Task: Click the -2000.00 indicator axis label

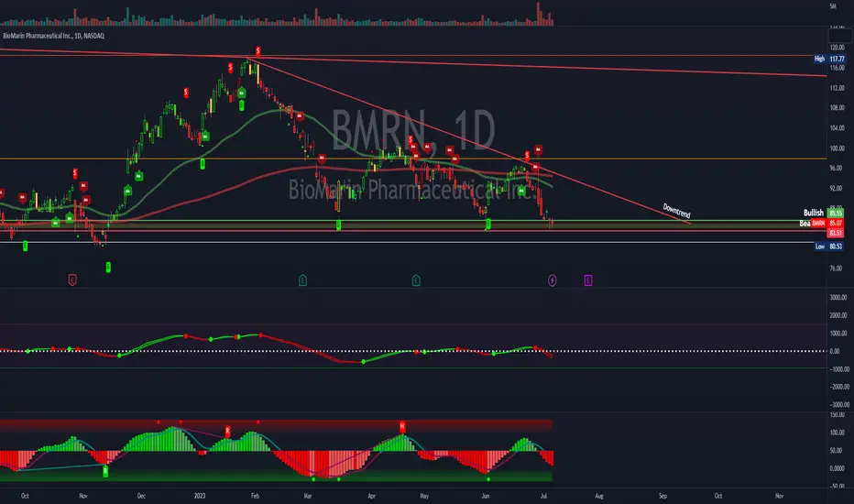Action: click(x=838, y=387)
